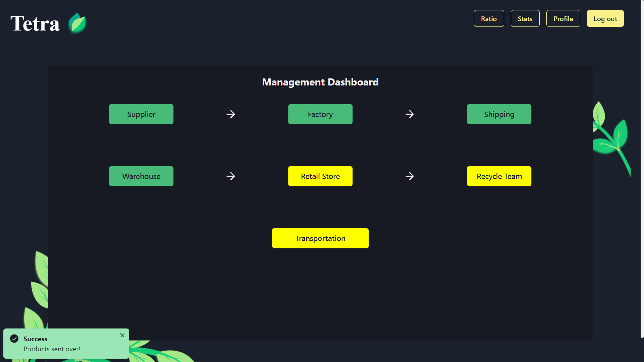Click the Tetra leaf logo icon
Screen dimensions: 644x362
coord(77,23)
